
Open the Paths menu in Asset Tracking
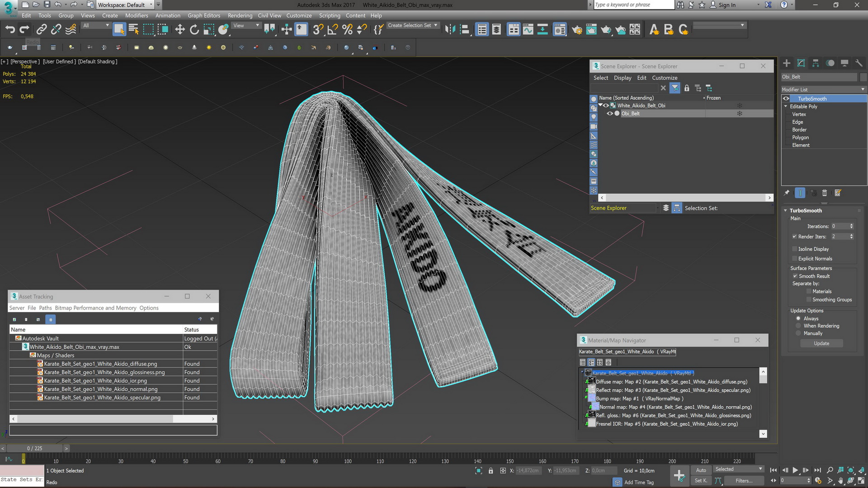45,308
